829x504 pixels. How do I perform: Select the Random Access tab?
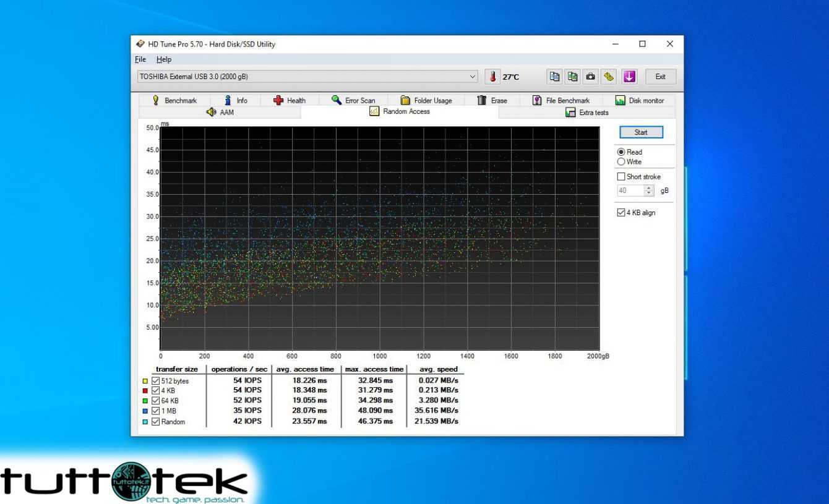pyautogui.click(x=400, y=111)
